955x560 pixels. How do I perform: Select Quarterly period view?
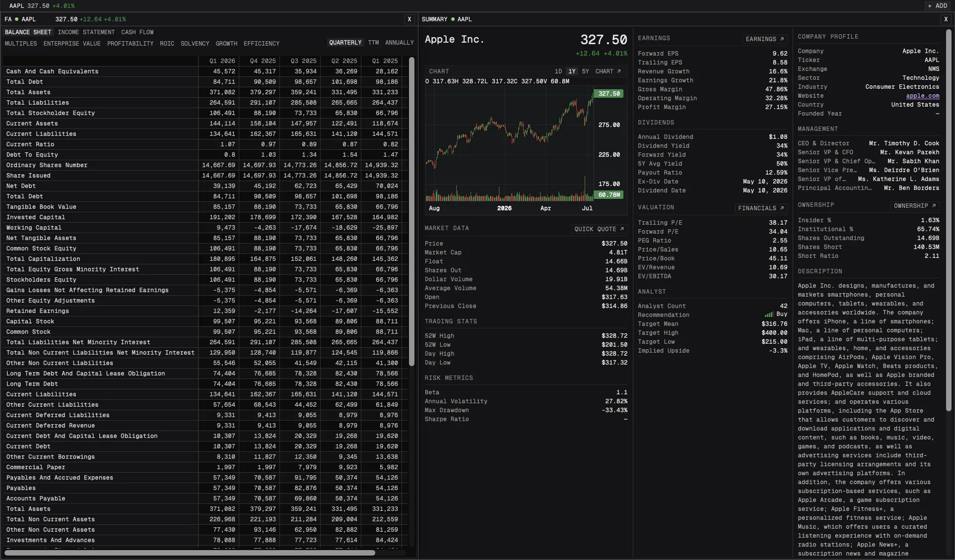345,43
